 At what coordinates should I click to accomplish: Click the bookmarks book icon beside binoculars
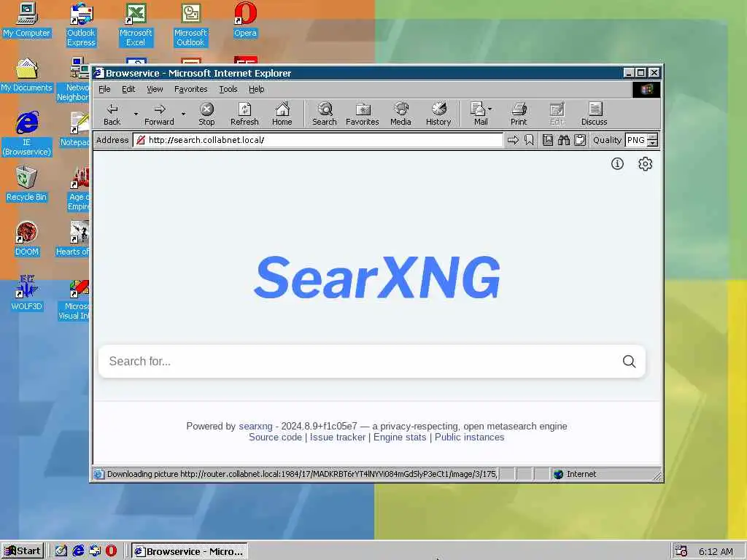(548, 140)
